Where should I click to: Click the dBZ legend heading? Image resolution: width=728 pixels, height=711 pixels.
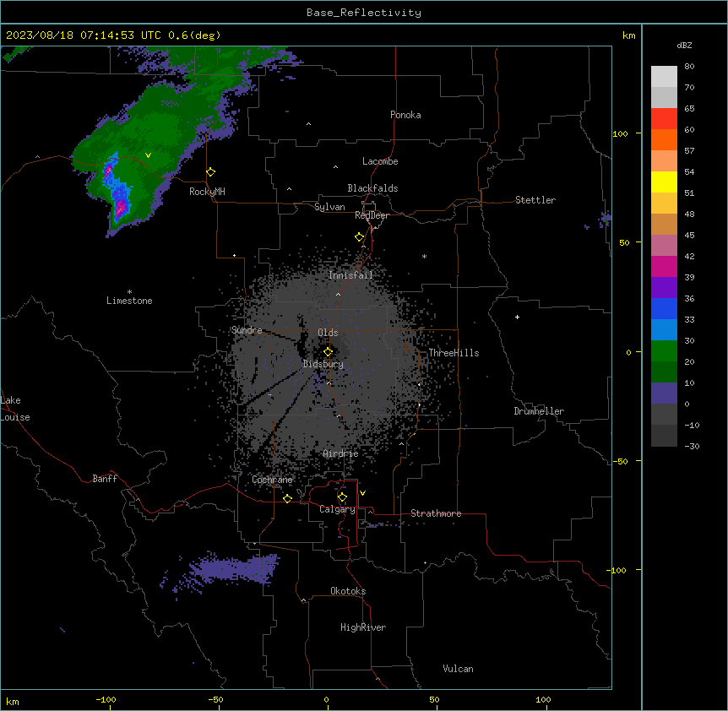(x=684, y=45)
